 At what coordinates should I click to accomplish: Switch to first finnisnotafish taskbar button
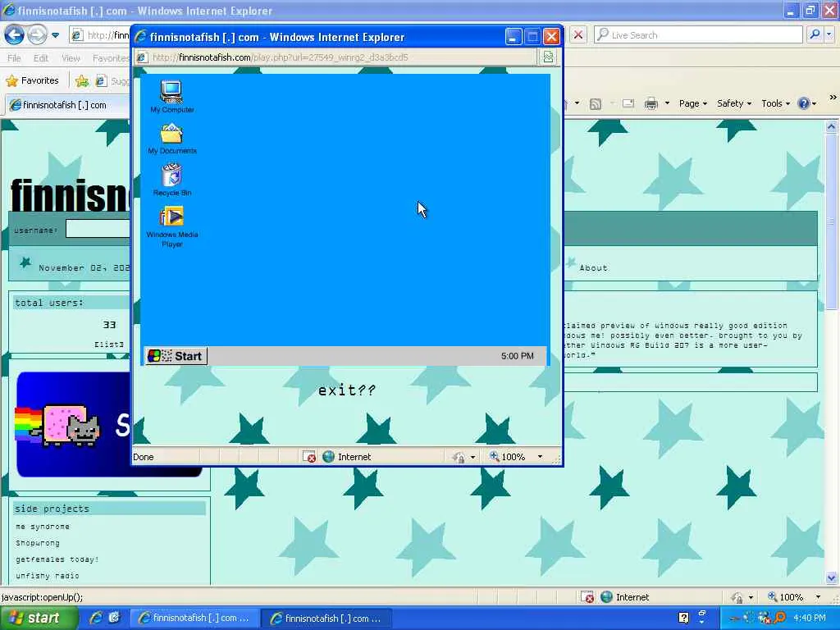(194, 619)
